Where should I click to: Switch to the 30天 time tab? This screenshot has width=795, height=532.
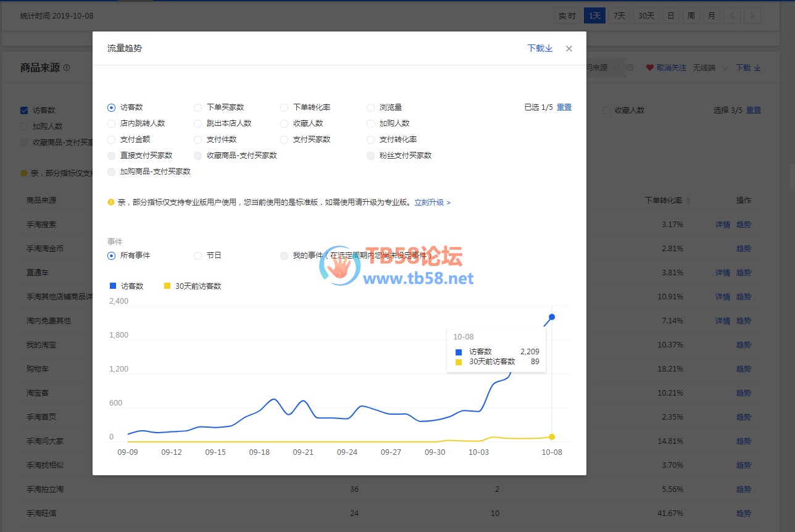pos(646,16)
